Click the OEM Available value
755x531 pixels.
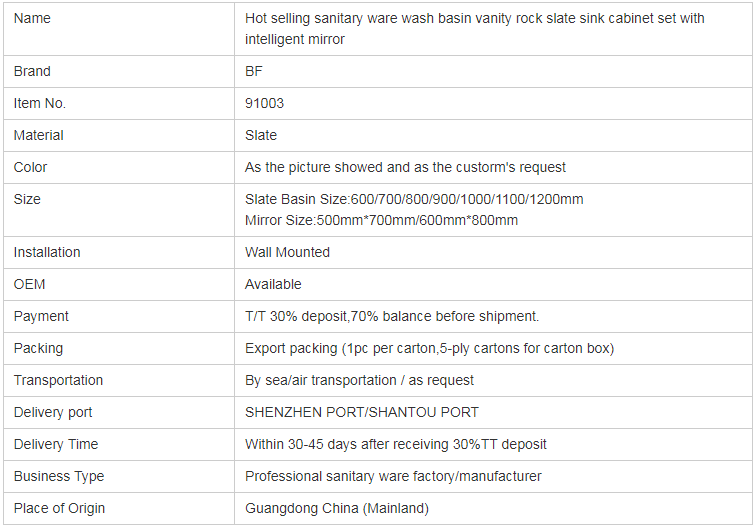(x=273, y=285)
